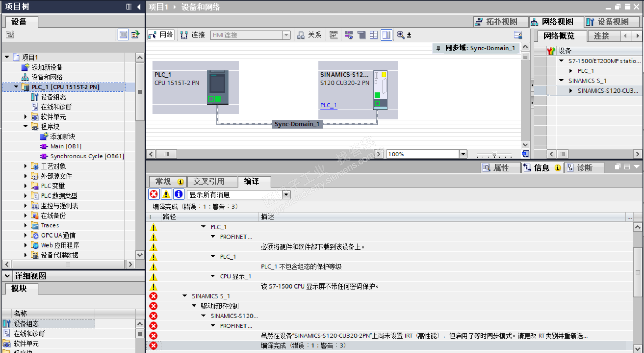Toggle the yellow warning message filter
The width and height of the screenshot is (644, 353).
(166, 194)
